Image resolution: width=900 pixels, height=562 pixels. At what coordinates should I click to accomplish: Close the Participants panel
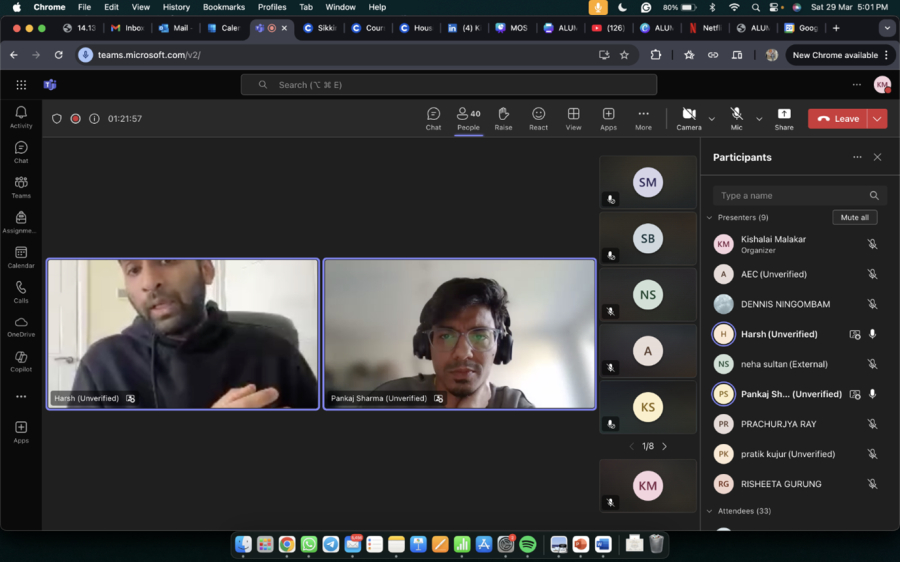tap(877, 157)
